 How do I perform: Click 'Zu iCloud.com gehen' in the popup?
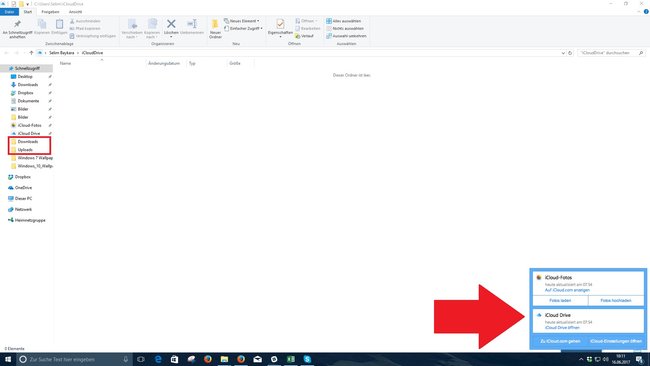coord(560,341)
